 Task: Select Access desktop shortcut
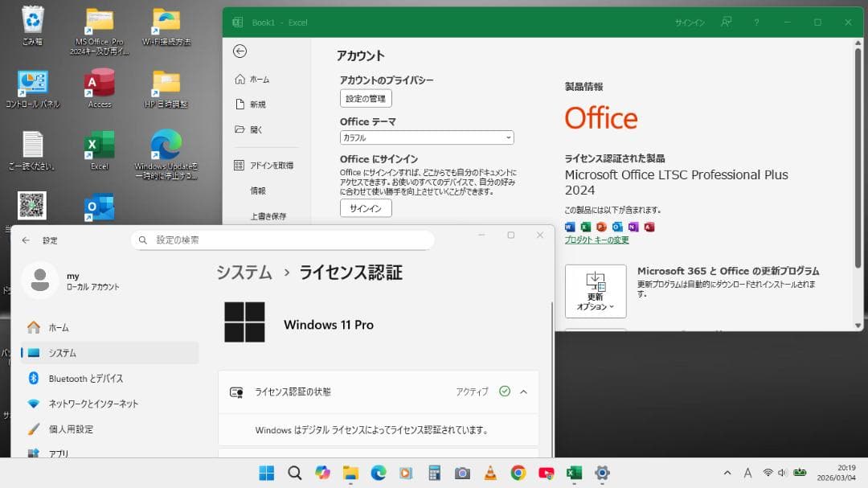click(100, 88)
